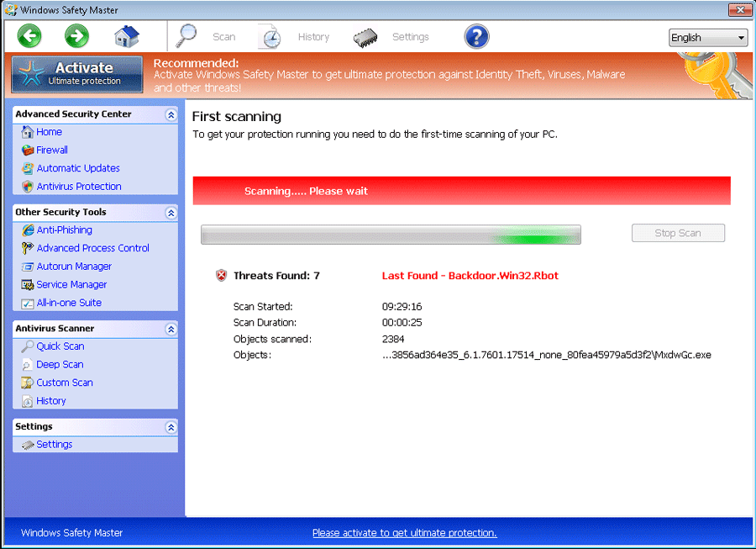Click the house Home icon in toolbar
This screenshot has width=756, height=549.
click(127, 36)
